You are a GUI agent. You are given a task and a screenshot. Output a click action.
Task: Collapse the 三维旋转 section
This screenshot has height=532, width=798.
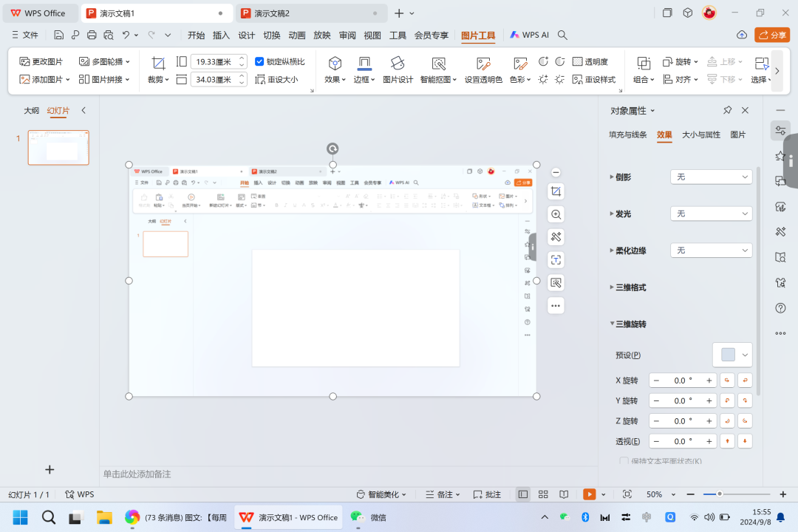627,324
